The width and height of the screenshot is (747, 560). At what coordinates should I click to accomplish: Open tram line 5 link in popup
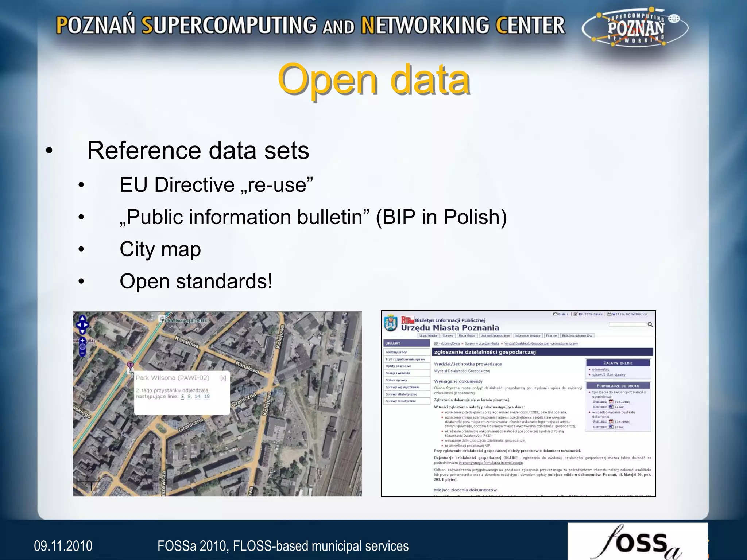[x=183, y=397]
